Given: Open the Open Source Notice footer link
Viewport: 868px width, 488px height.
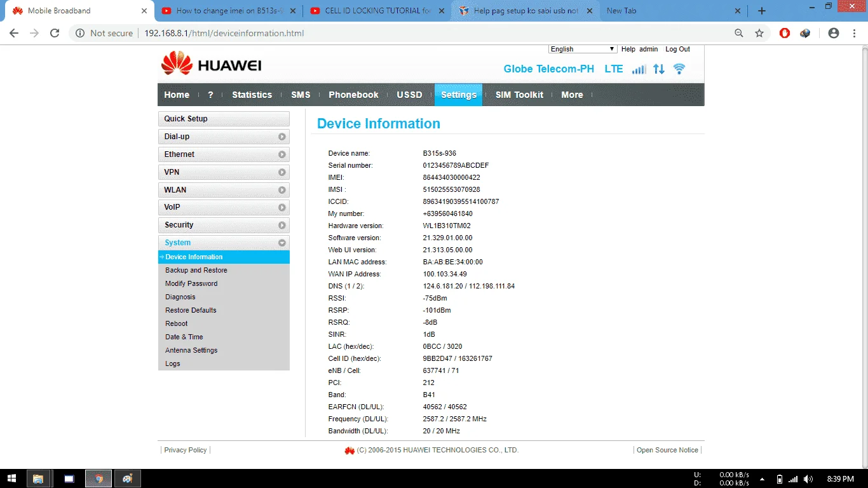Looking at the screenshot, I should pyautogui.click(x=667, y=450).
